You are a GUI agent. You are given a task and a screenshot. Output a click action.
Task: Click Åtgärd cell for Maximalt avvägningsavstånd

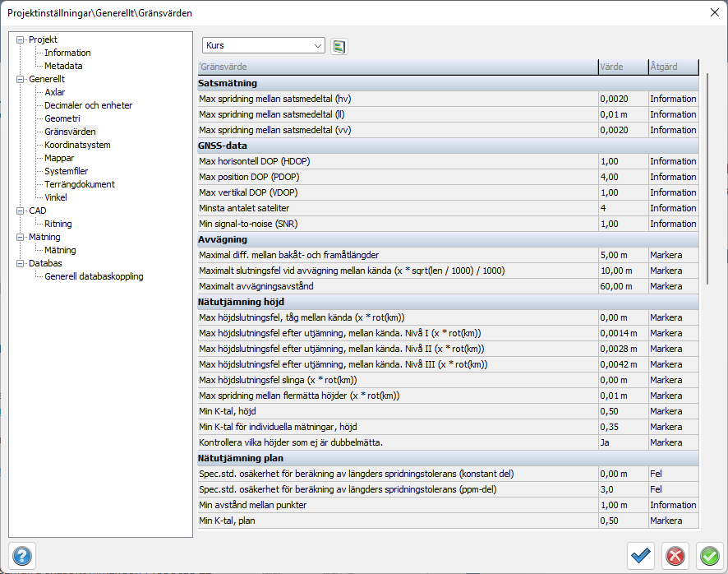tap(673, 286)
